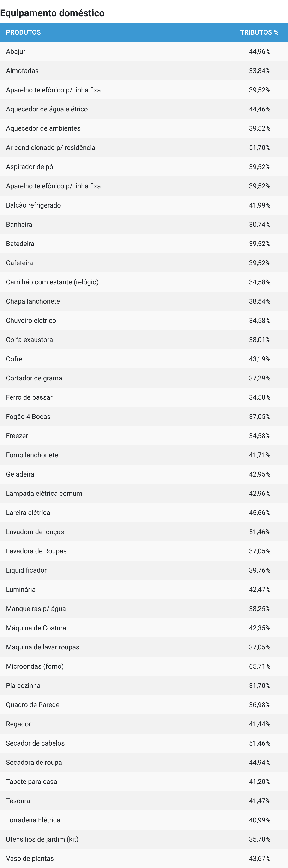
Task: Click the Balcão refrigerado product name
Action: coord(33,205)
